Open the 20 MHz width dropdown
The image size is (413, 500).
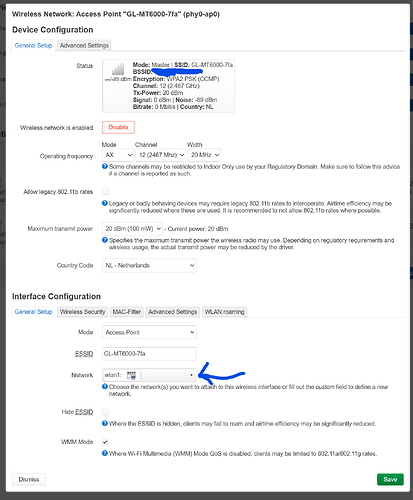tap(204, 155)
